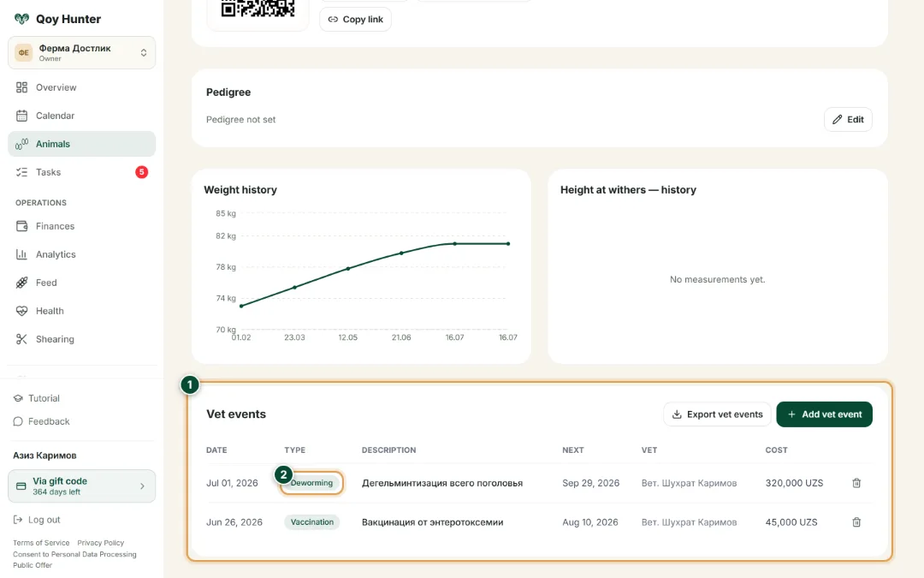924x578 pixels.
Task: Click the Qoy Hunter logo
Action: [57, 19]
